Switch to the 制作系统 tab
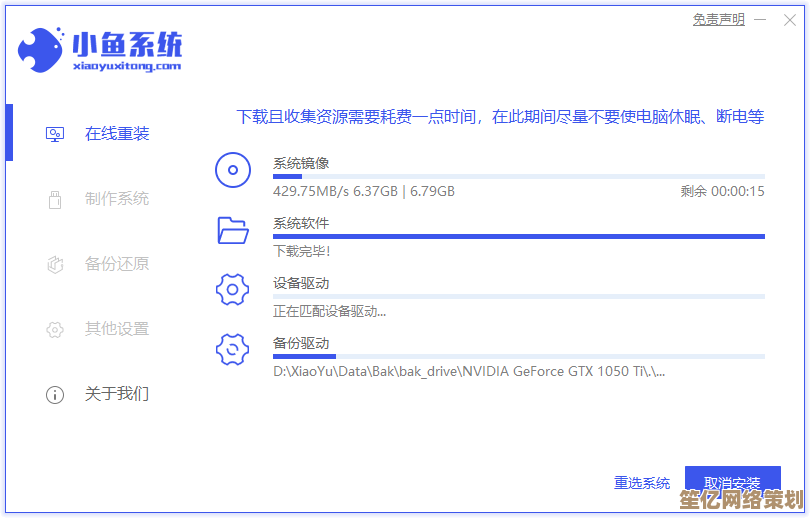 tap(116, 199)
